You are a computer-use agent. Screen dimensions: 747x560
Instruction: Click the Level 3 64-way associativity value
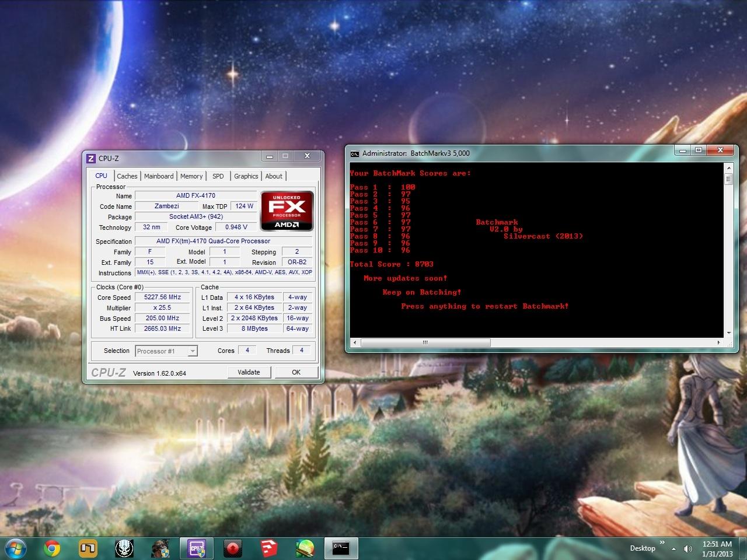click(x=298, y=328)
